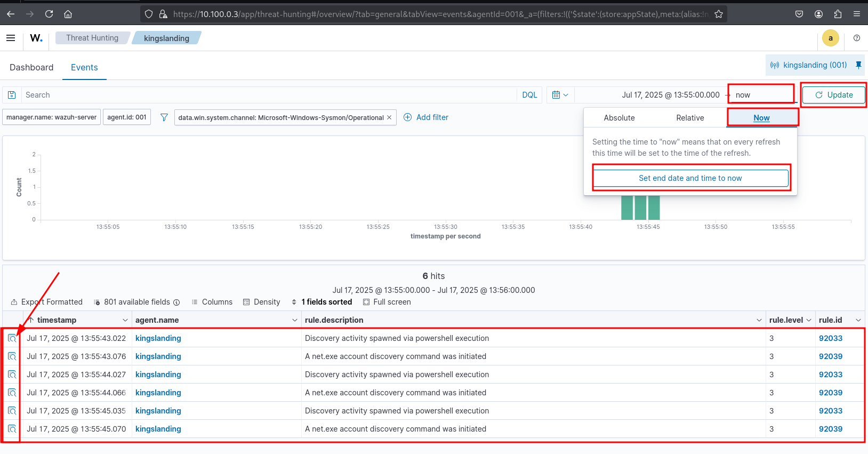
Task: Inspect event at 13:55:45.035
Action: (12, 411)
